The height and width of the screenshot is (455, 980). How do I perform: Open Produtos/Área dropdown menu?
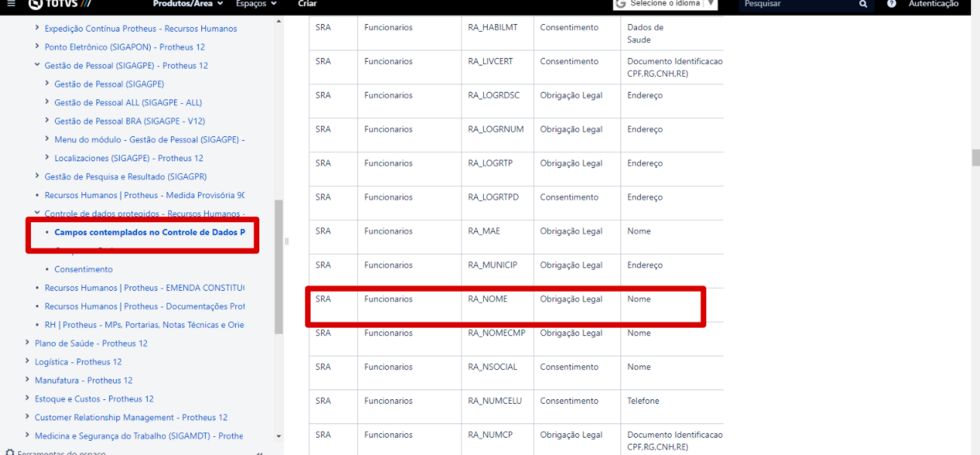click(188, 4)
